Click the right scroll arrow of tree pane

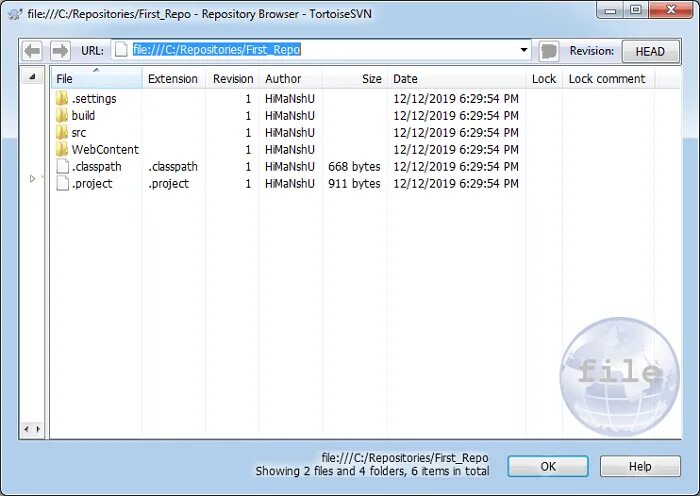[38, 429]
